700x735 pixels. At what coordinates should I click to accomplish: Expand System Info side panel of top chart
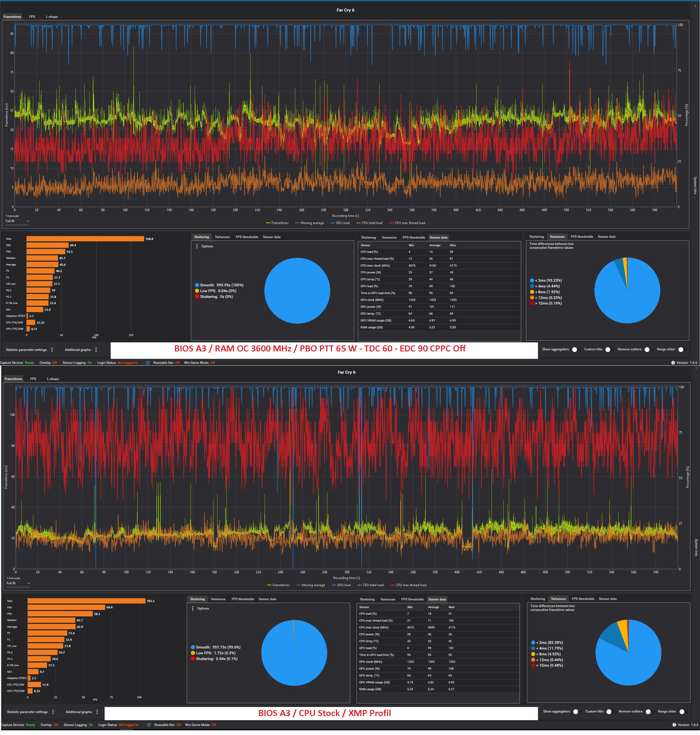click(x=695, y=185)
